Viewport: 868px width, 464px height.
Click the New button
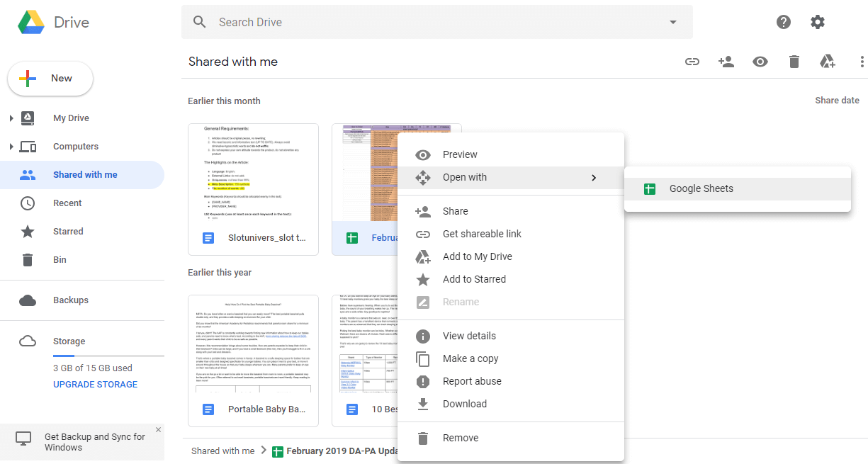pos(50,78)
